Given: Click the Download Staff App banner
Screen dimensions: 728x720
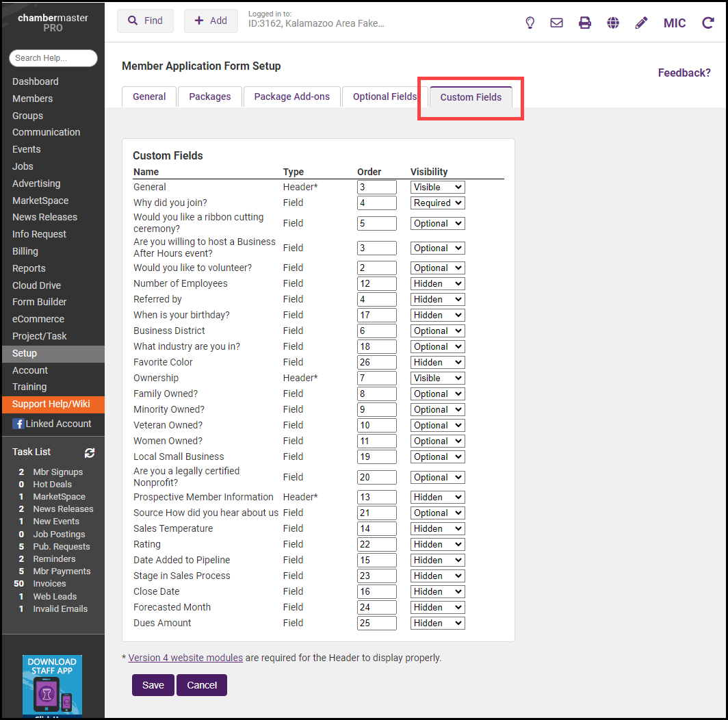Looking at the screenshot, I should (52, 684).
